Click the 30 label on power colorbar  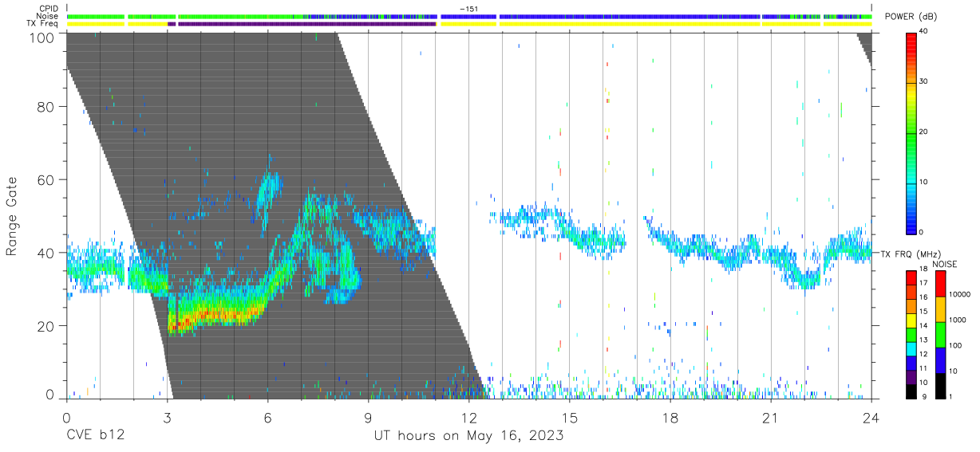924,81
